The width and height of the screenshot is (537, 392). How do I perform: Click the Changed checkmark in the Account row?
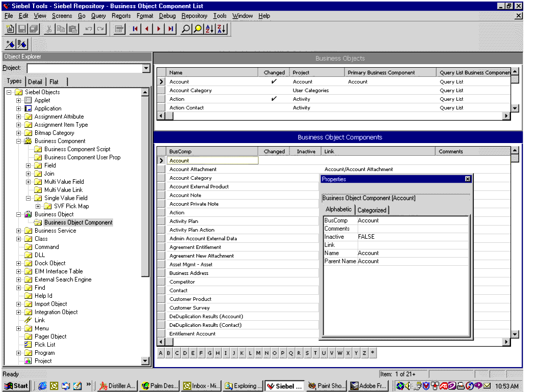274,81
